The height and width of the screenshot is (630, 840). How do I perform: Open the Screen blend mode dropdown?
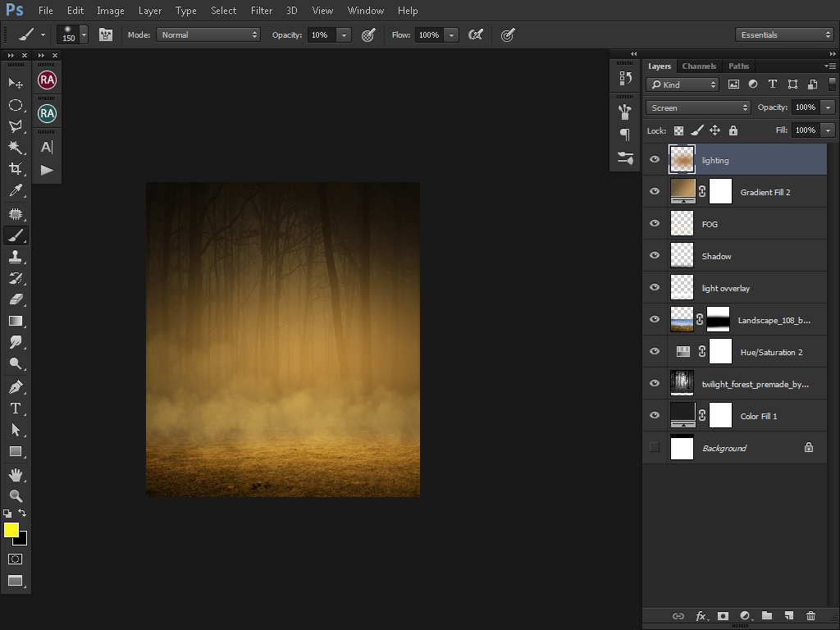click(x=698, y=107)
